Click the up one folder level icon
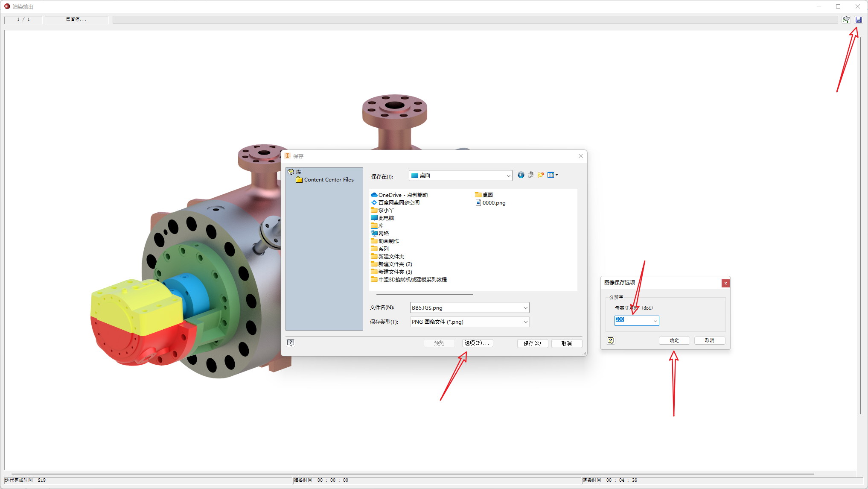The width and height of the screenshot is (868, 489). coord(530,175)
